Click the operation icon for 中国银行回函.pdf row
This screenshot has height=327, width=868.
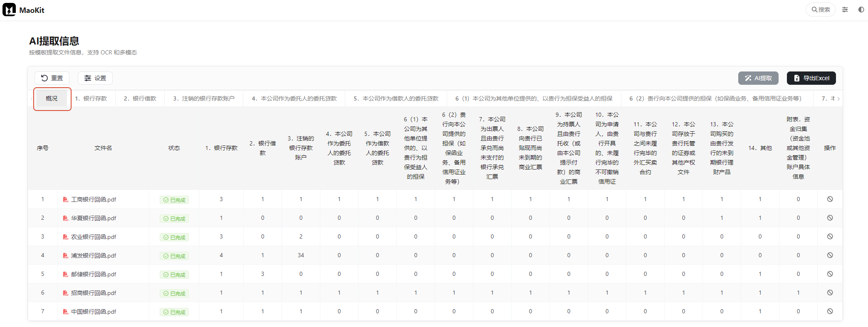coord(830,312)
